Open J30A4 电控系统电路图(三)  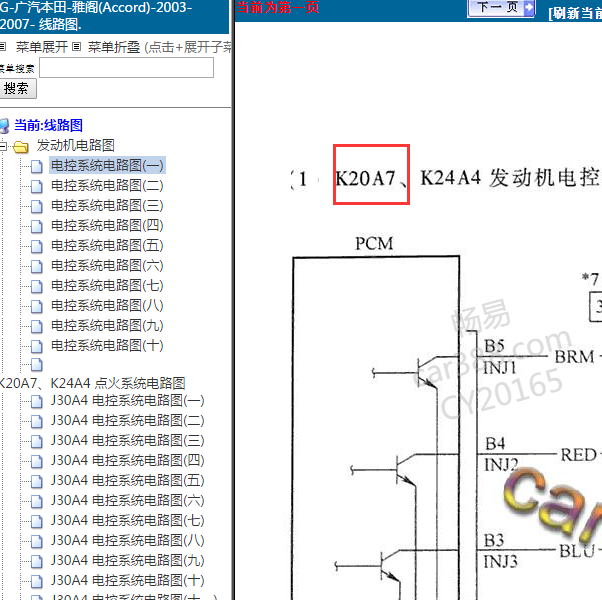point(127,440)
